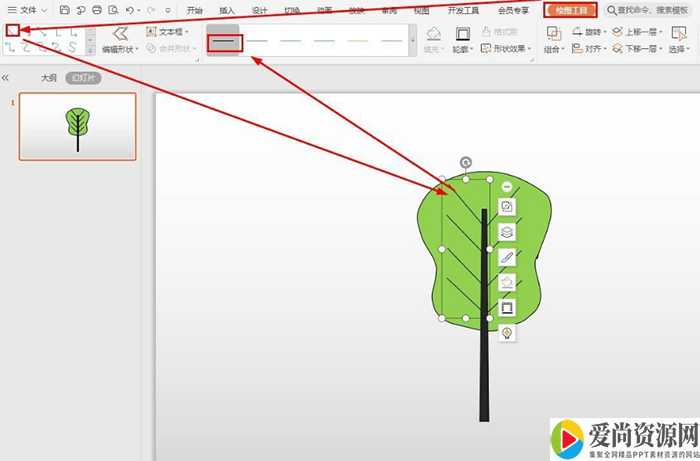Choose the first black line style preset
Viewport: 700px width, 461px height.
pos(224,42)
